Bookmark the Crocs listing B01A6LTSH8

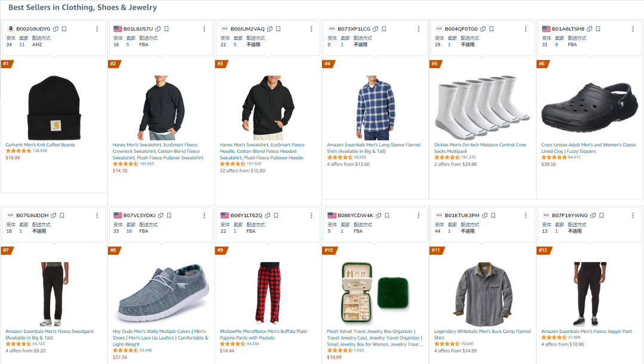(598, 29)
